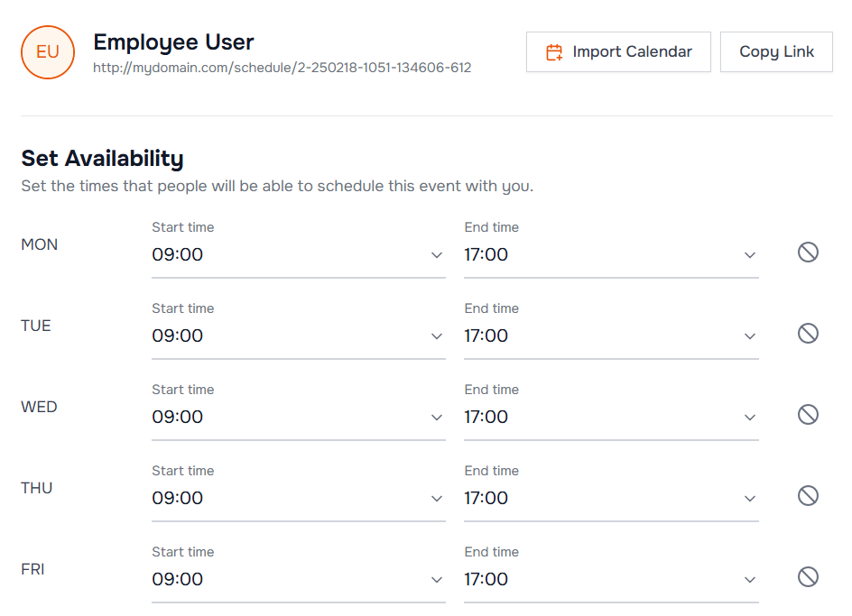Click the schedule URL under Employee User
This screenshot has width=852, height=616.
pyautogui.click(x=282, y=68)
